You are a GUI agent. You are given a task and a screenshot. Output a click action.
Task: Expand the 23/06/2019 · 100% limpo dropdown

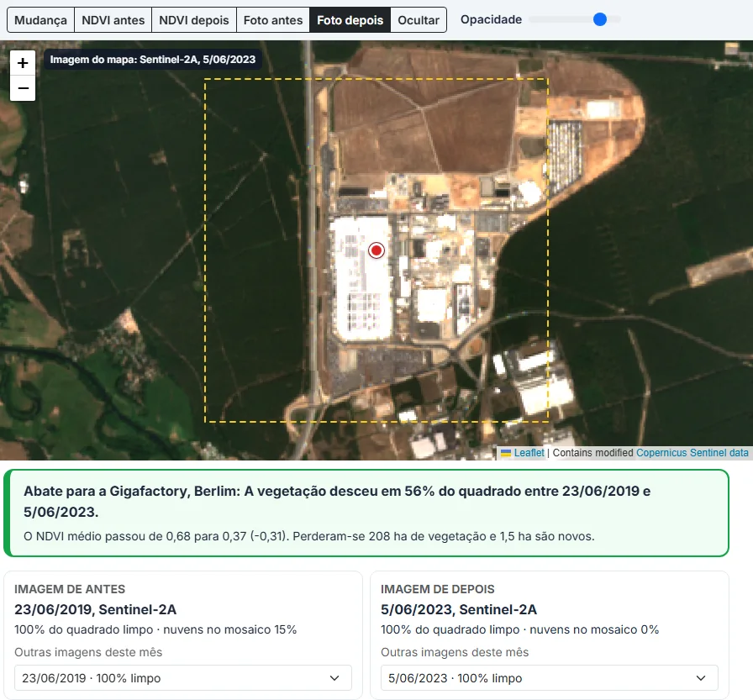(183, 678)
